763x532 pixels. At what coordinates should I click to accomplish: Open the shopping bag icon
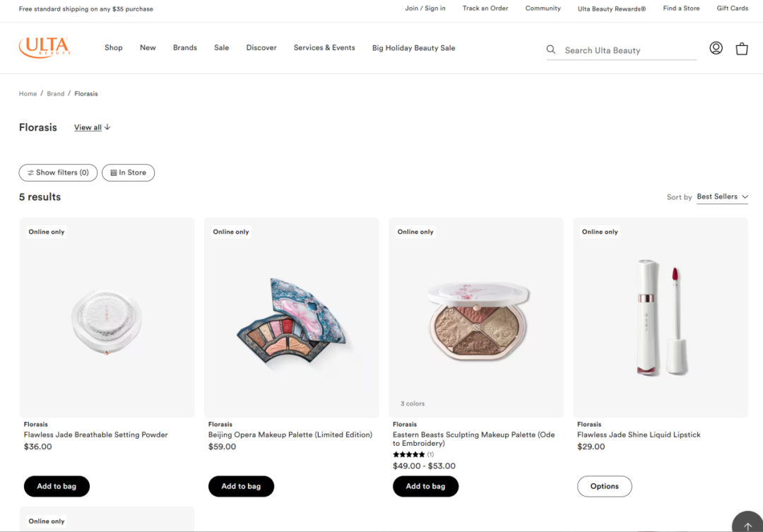(x=742, y=49)
